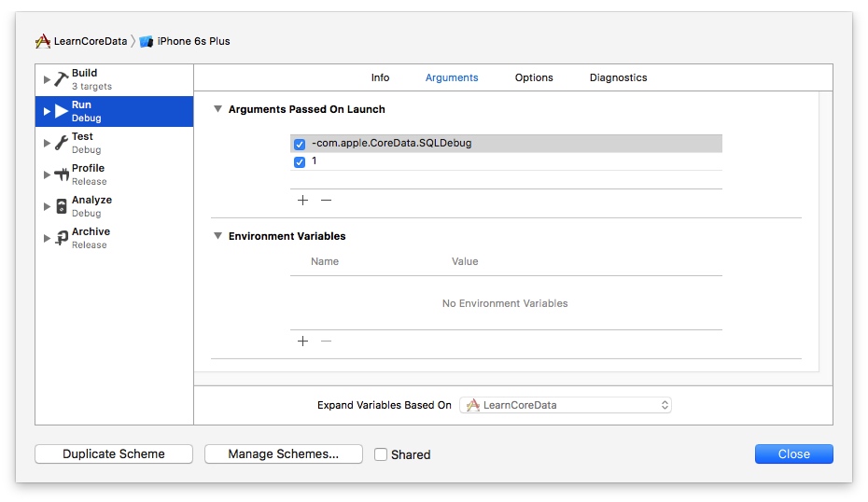Expand the Analyze action disclosure triangle
The width and height of the screenshot is (868, 502).
(47, 206)
